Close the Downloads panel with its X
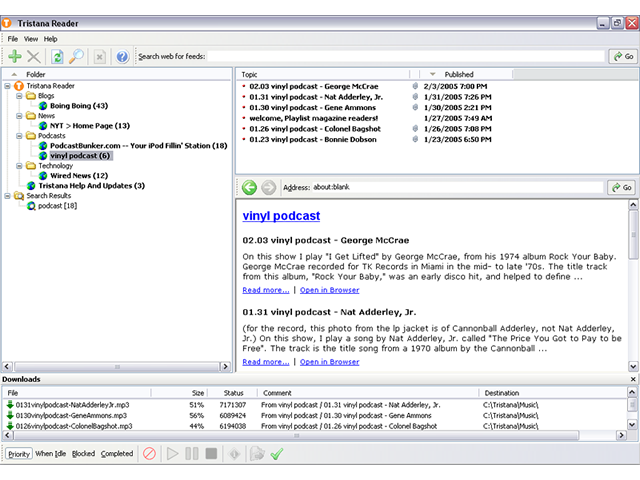640x480 pixels. 633,379
